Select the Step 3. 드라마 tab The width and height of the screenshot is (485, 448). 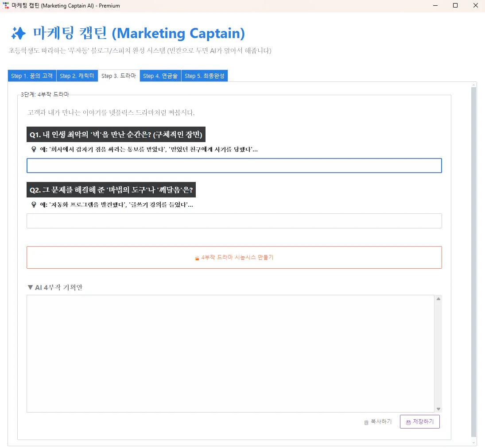pyautogui.click(x=118, y=75)
